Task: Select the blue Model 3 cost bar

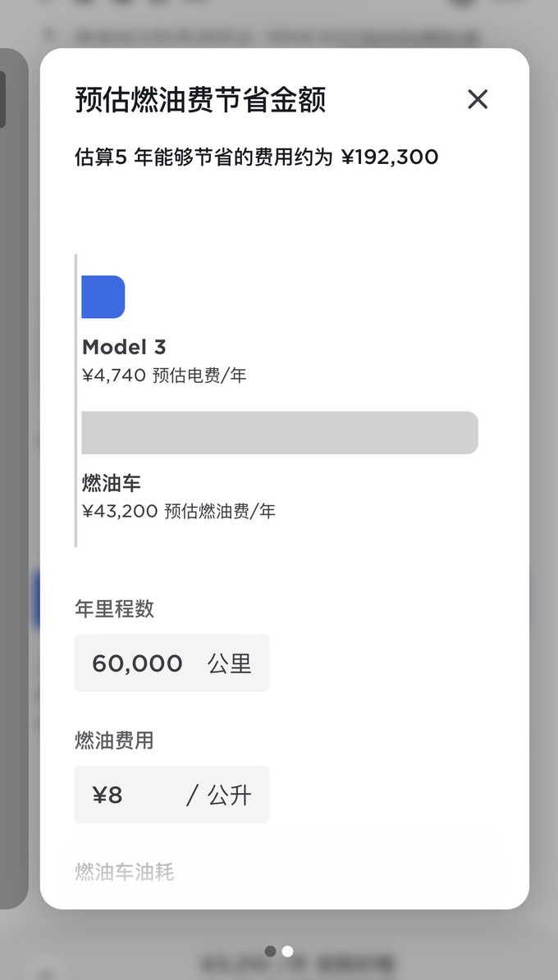Action: 103,297
